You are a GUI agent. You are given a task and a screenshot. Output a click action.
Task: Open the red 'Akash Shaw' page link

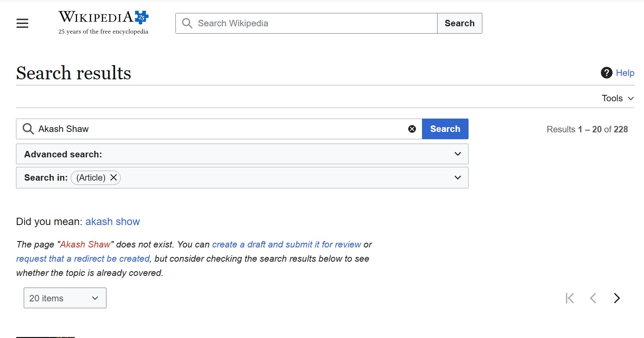(85, 244)
